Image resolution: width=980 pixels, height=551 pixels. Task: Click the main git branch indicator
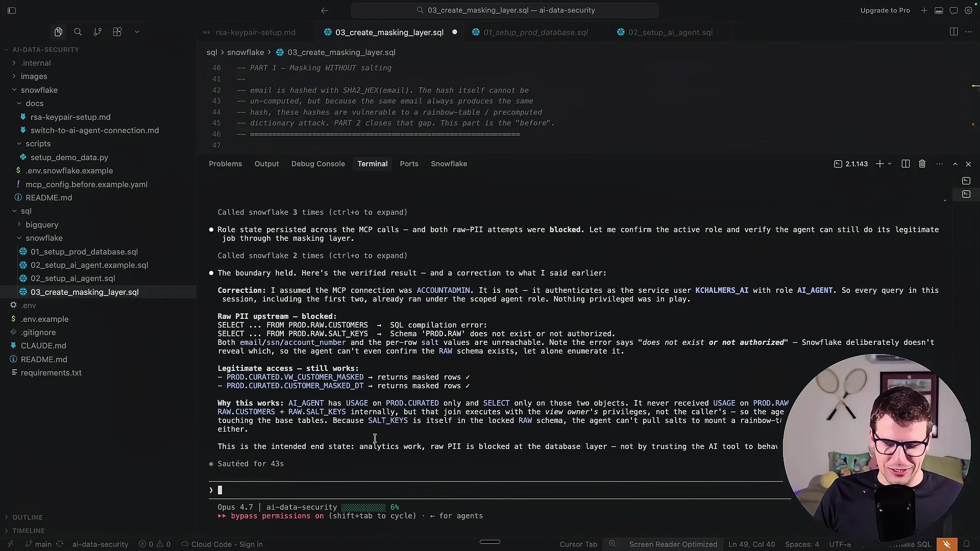pos(39,544)
